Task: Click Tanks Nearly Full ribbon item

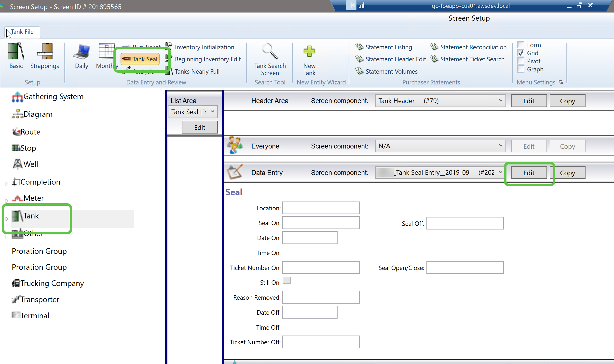Action: coord(197,71)
